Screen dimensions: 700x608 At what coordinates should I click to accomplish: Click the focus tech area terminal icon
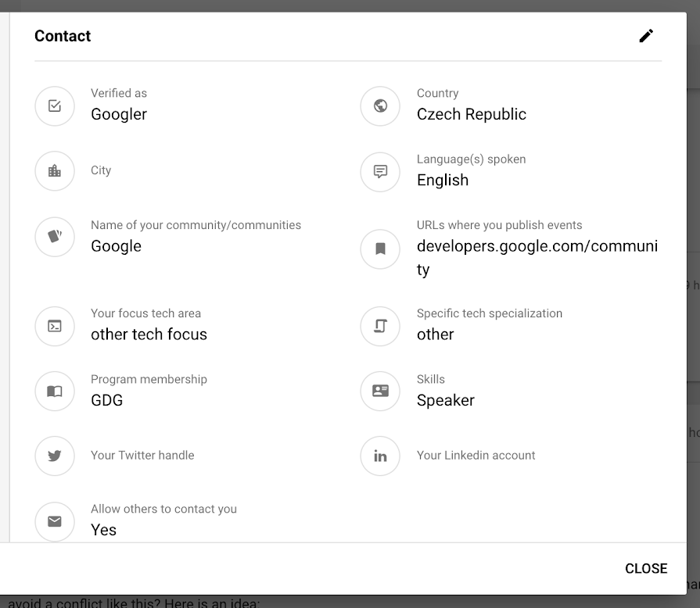tap(55, 326)
